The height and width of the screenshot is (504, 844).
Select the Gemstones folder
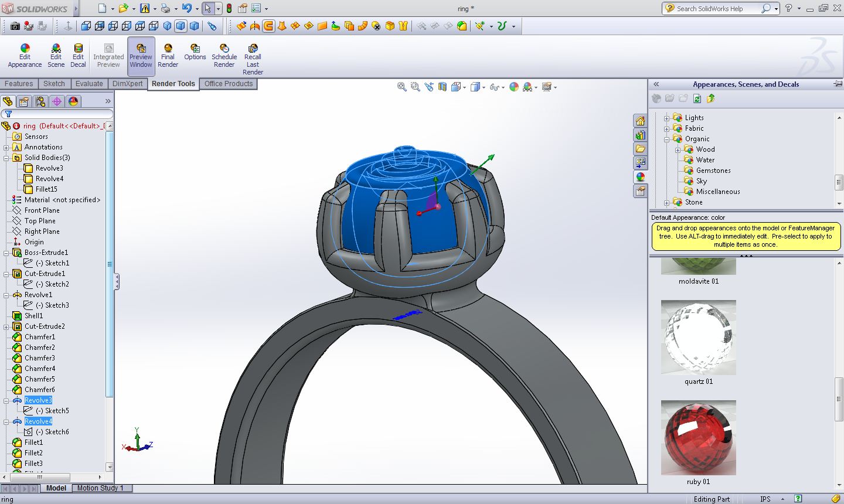point(713,171)
